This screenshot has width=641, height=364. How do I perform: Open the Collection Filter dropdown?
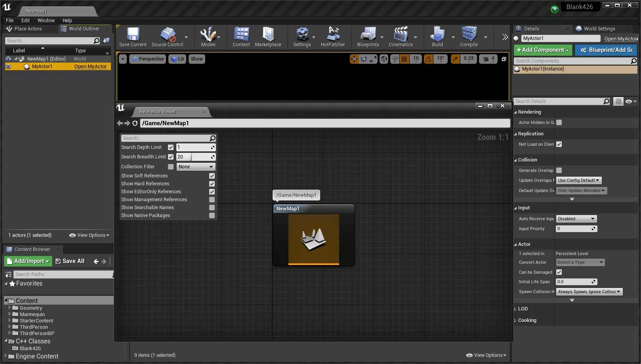point(196,167)
